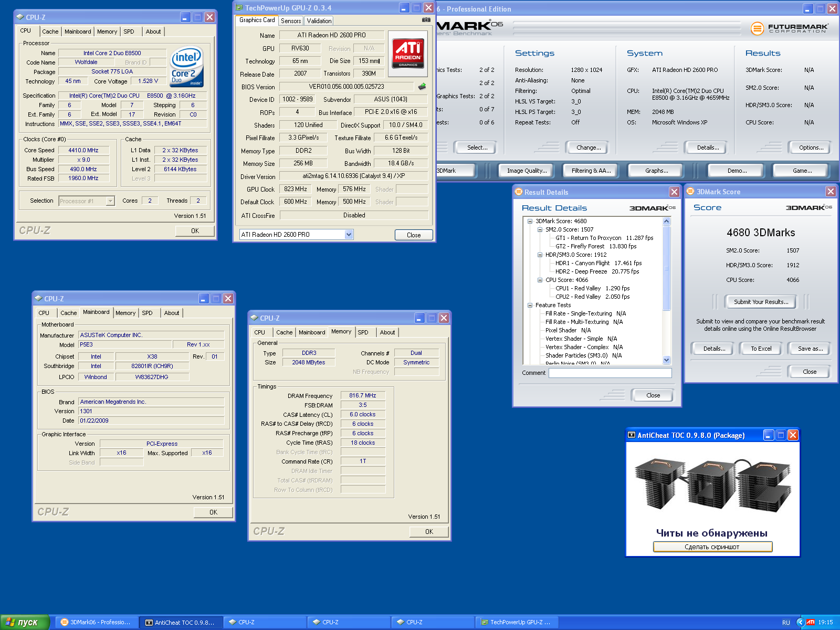
Task: Click Result Details scrollbar up arrow
Action: tap(667, 221)
